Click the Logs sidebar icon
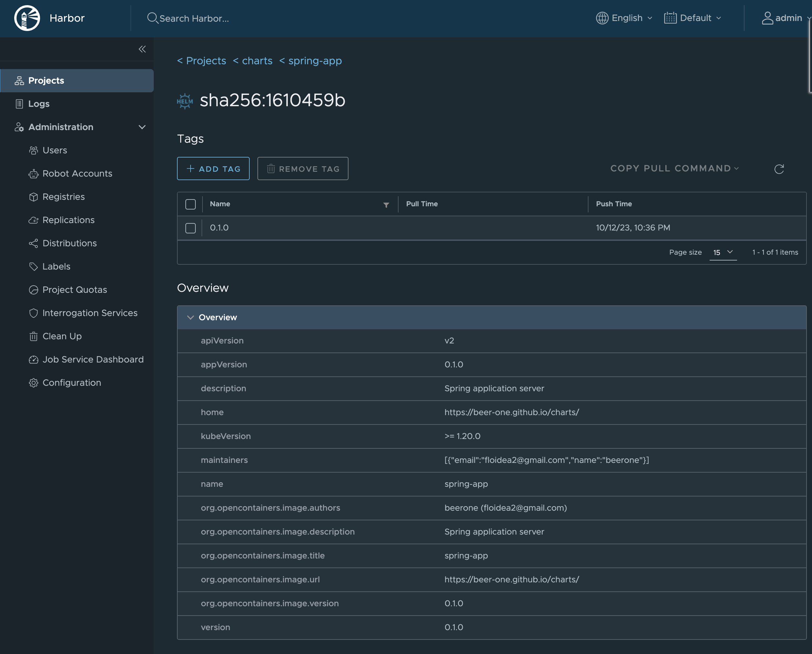812x654 pixels. pyautogui.click(x=19, y=104)
